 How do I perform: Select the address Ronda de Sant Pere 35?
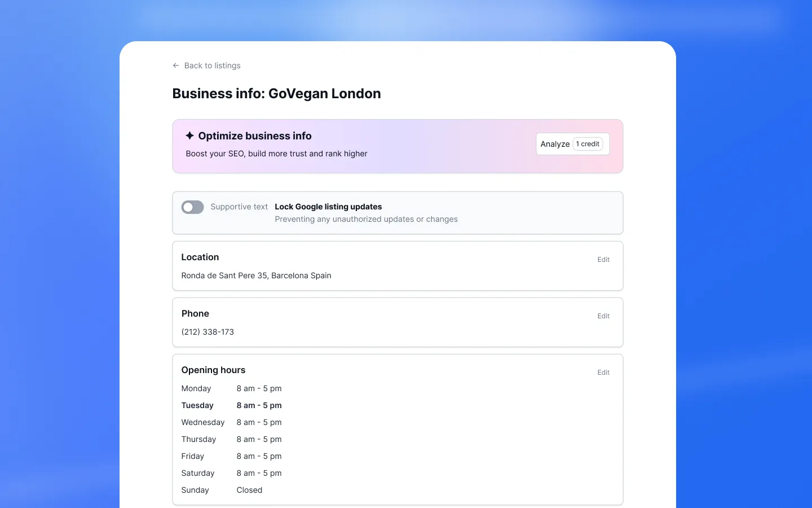coord(256,275)
